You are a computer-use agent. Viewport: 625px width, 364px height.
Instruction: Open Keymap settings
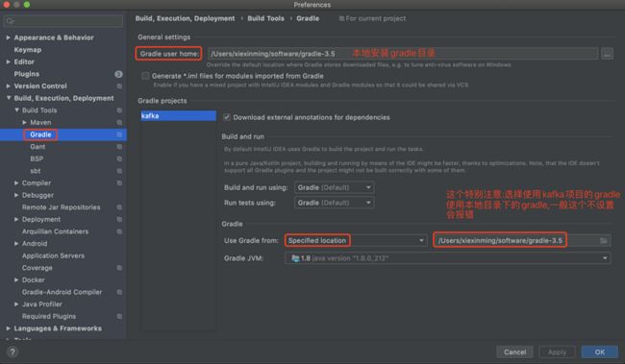coord(28,50)
